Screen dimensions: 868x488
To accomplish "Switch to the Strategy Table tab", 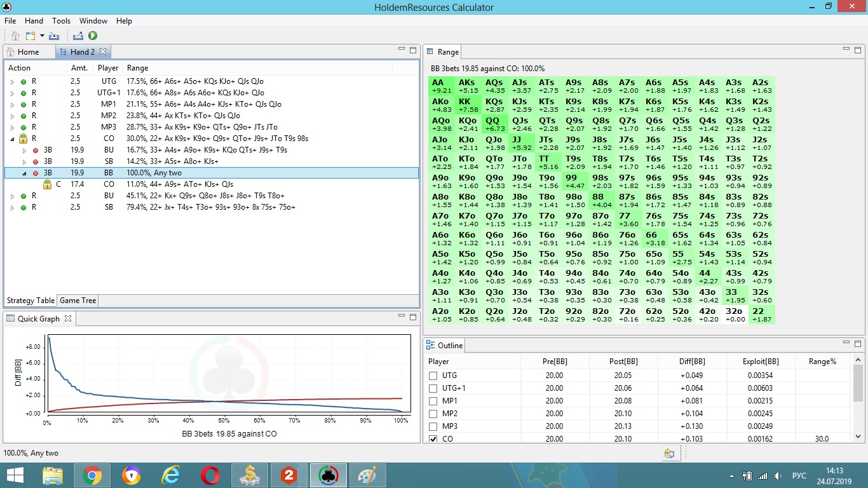I will point(31,301).
